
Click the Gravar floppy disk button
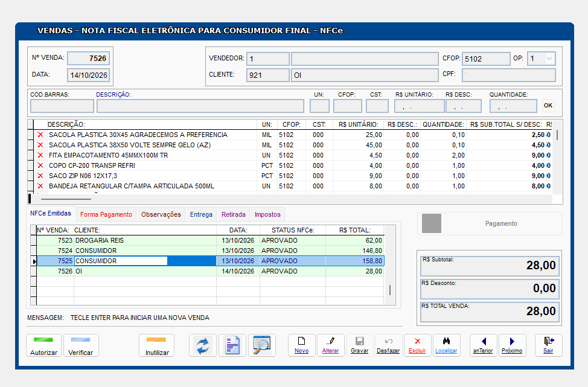coord(359,345)
